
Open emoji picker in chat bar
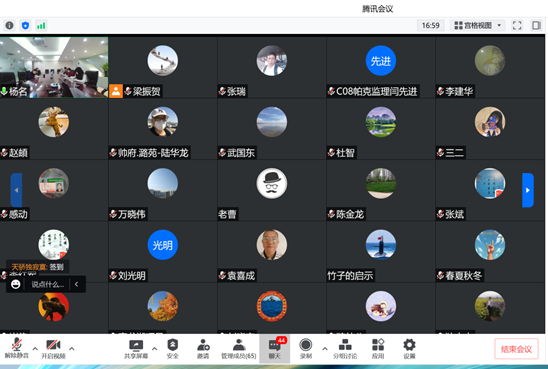click(x=15, y=284)
